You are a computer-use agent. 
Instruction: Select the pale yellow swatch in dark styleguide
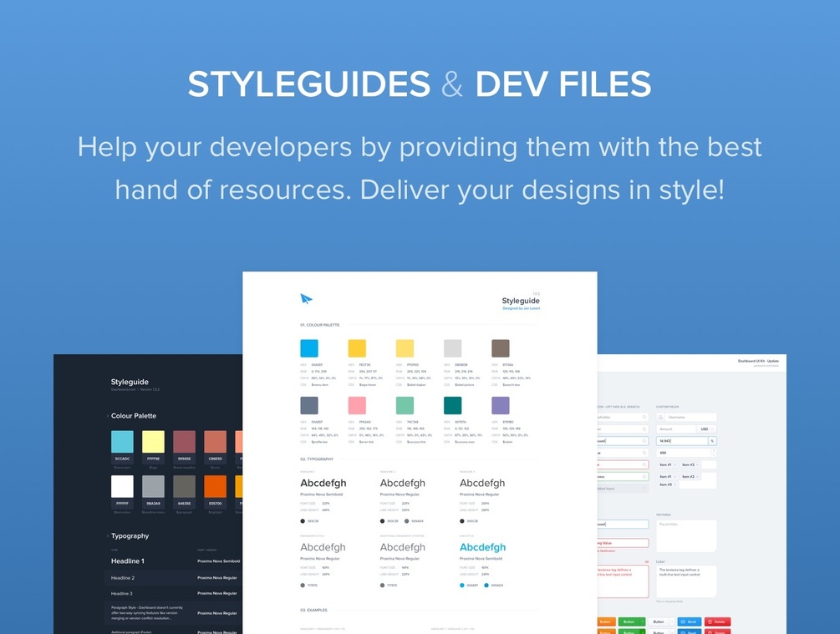(153, 442)
